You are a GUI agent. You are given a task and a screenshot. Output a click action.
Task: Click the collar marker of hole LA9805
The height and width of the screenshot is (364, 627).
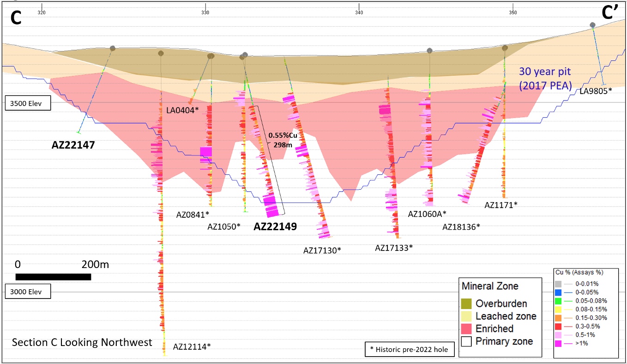coord(593,25)
